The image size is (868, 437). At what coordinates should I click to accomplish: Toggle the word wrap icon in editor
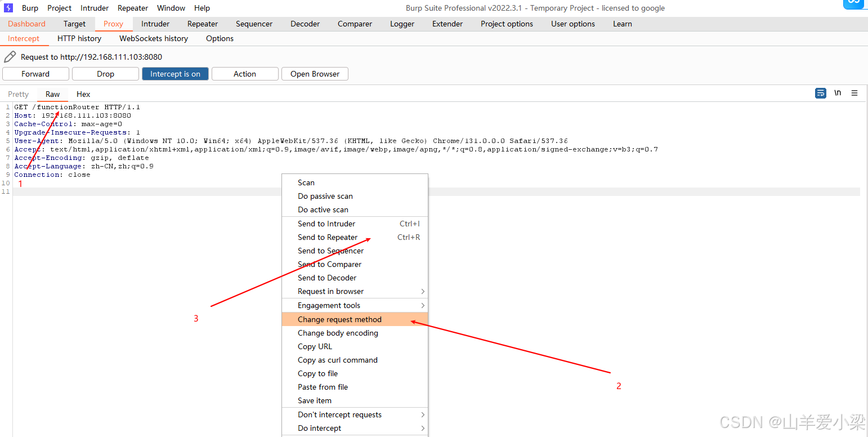pyautogui.click(x=821, y=93)
